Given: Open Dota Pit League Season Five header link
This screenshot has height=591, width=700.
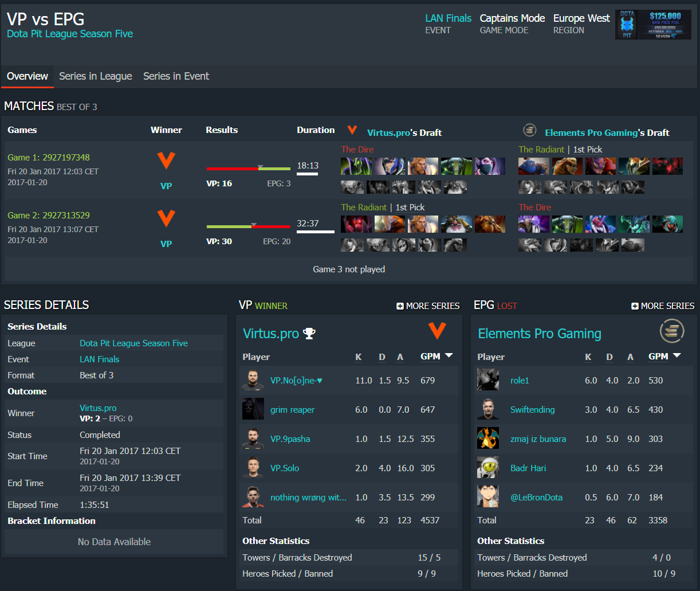Looking at the screenshot, I should pos(70,34).
